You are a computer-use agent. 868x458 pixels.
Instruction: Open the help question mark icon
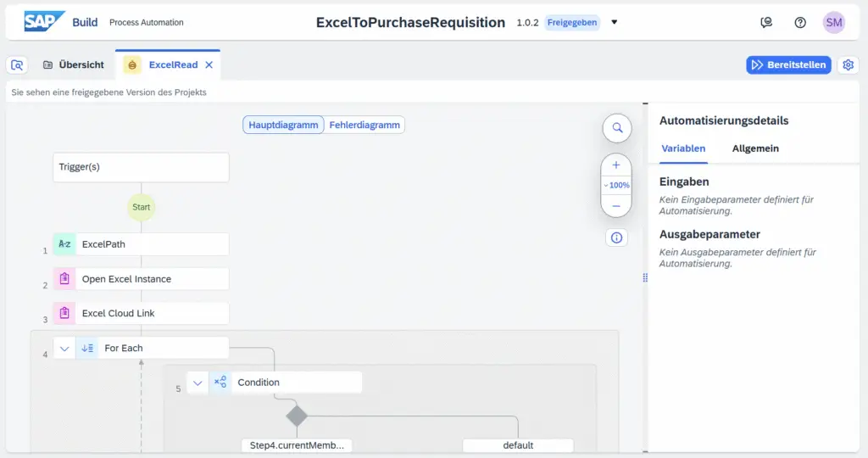point(800,23)
